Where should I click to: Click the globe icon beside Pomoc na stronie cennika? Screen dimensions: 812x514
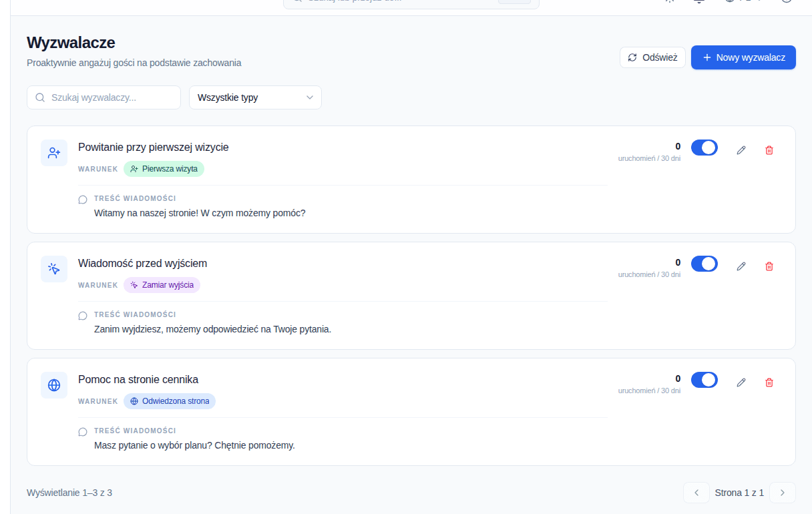(x=54, y=385)
